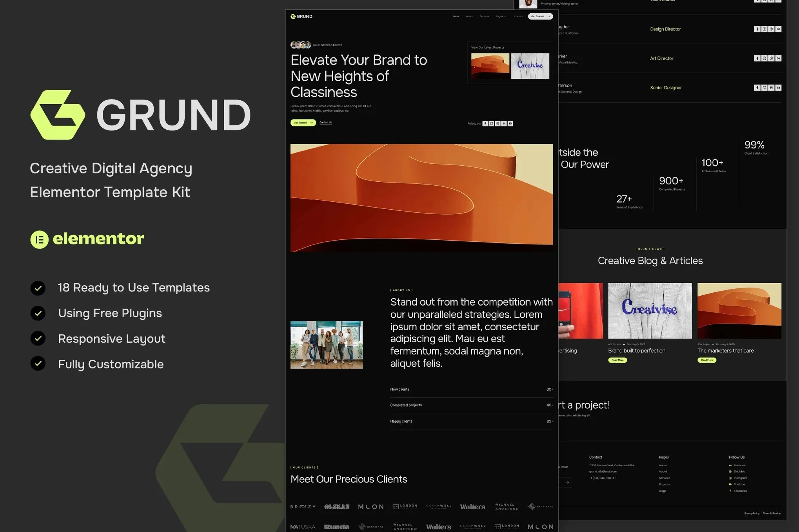Click the Get Started button in the header

(x=540, y=16)
